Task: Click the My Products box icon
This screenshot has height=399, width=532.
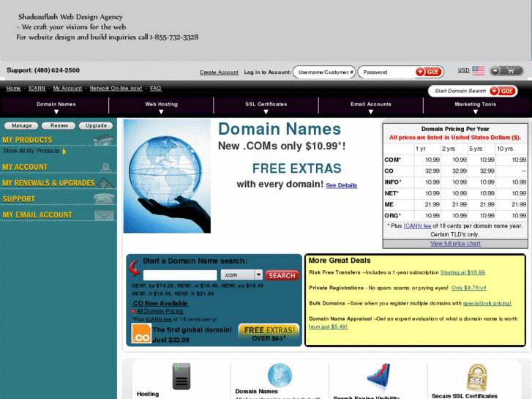Action: (x=103, y=140)
